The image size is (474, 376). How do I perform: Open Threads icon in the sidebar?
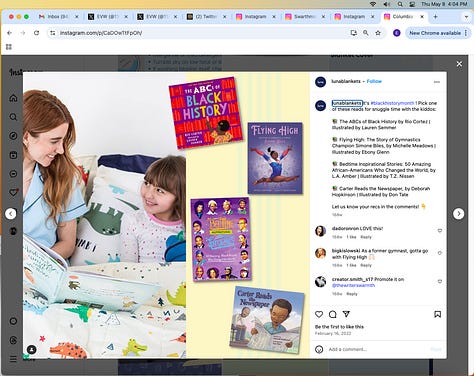click(x=13, y=340)
